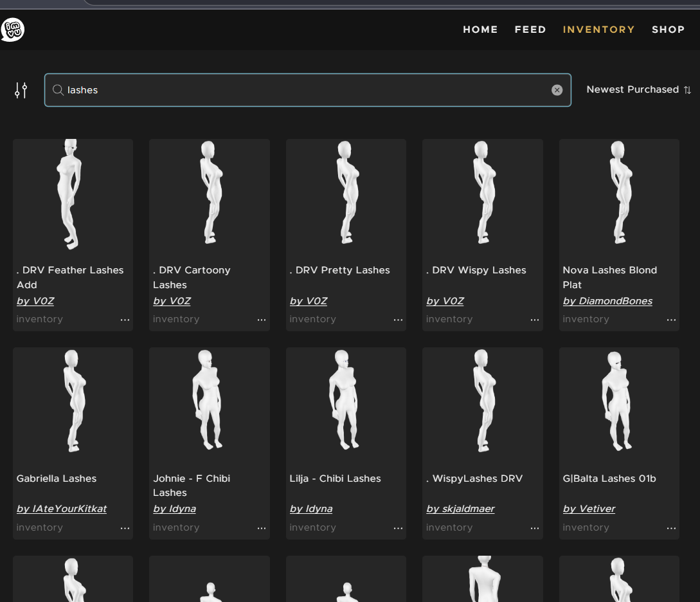
Task: Click the 'Lilja - Chibi Lashes' title
Action: 336,479
